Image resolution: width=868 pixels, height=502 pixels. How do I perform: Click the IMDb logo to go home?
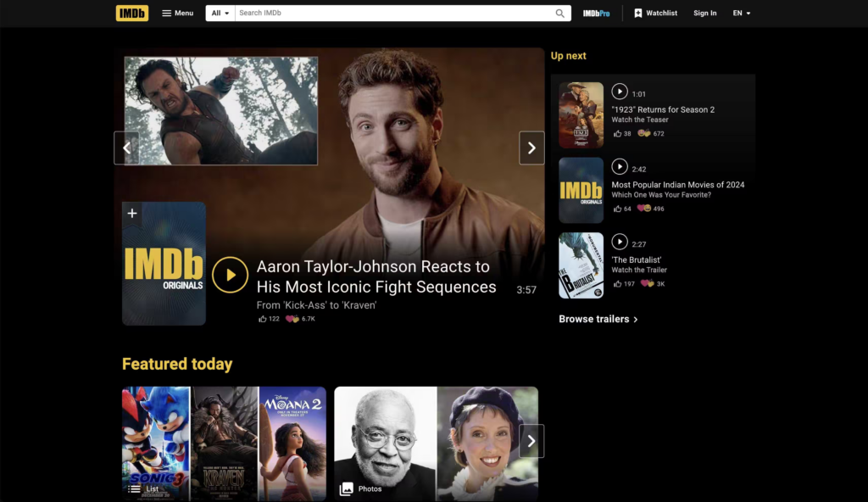[x=131, y=13]
